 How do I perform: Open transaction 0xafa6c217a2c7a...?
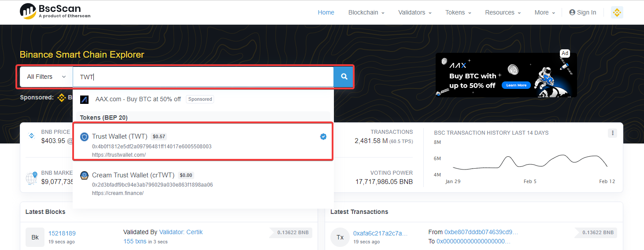click(380, 233)
